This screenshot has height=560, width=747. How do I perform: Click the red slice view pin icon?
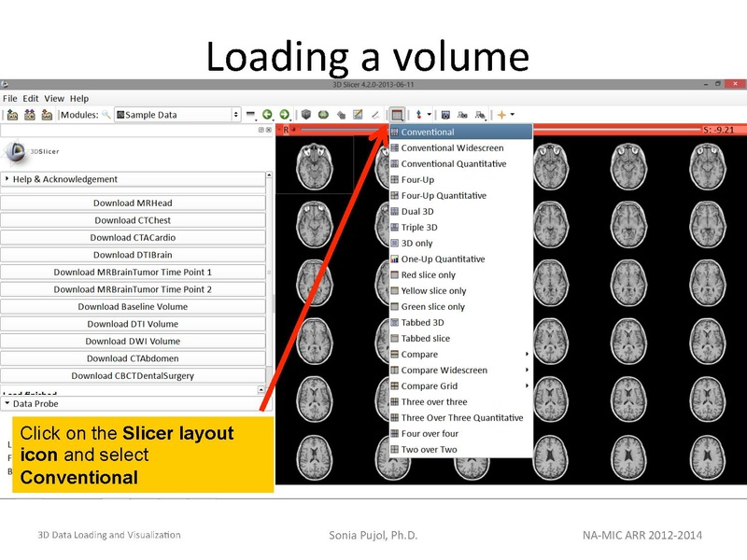click(x=279, y=130)
